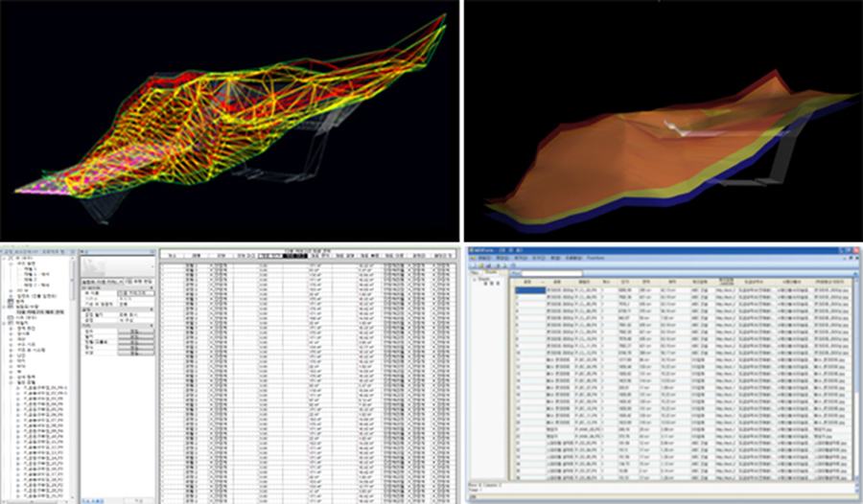Select the black highlighted schedule column header
Viewport: 863px width, 504px height.
(x=295, y=255)
